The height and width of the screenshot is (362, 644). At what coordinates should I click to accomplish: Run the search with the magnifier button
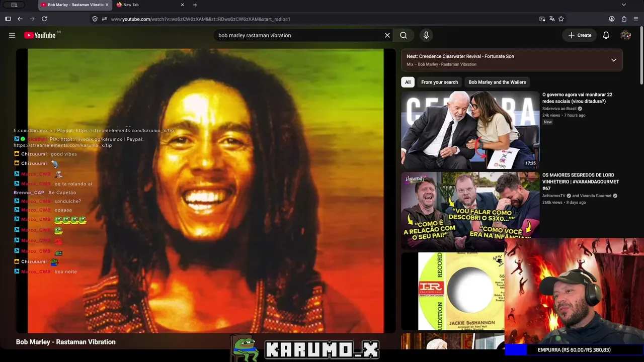pos(404,35)
